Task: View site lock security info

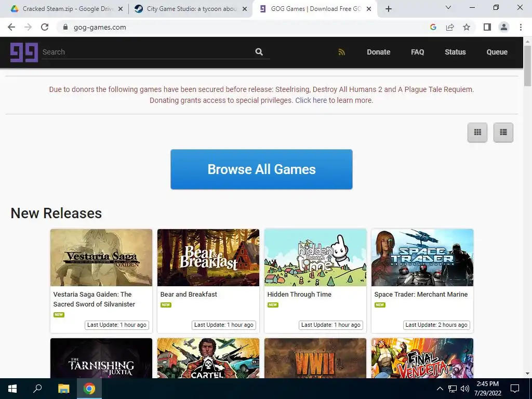Action: [x=65, y=27]
